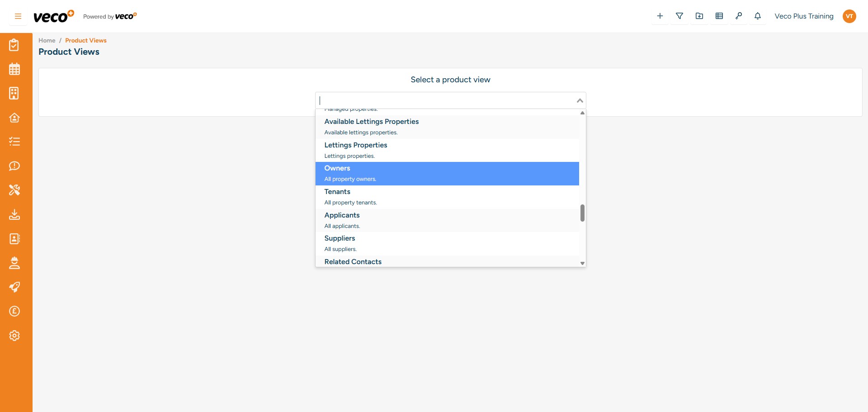Open the contacts address book icon
868x412 pixels.
(15, 239)
